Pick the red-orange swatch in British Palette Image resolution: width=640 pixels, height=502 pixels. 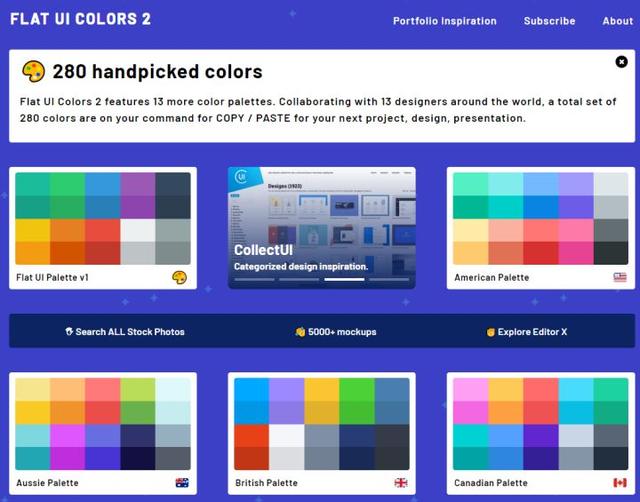[x=251, y=435]
